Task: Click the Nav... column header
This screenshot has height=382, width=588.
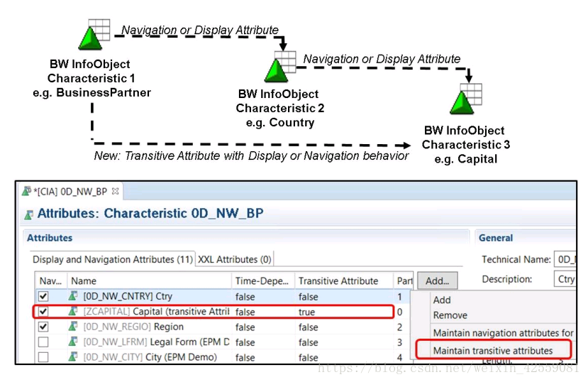Action: coord(50,280)
